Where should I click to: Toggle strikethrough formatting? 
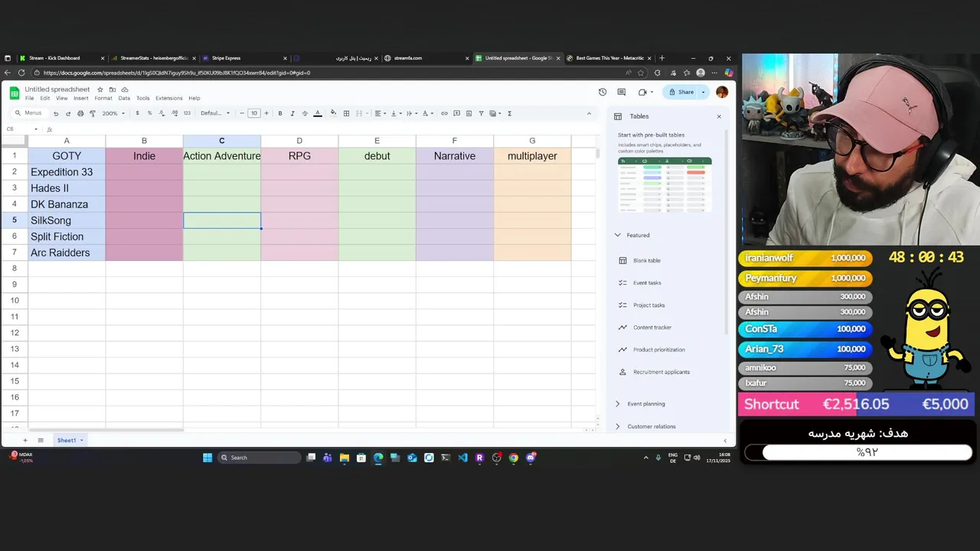click(305, 113)
